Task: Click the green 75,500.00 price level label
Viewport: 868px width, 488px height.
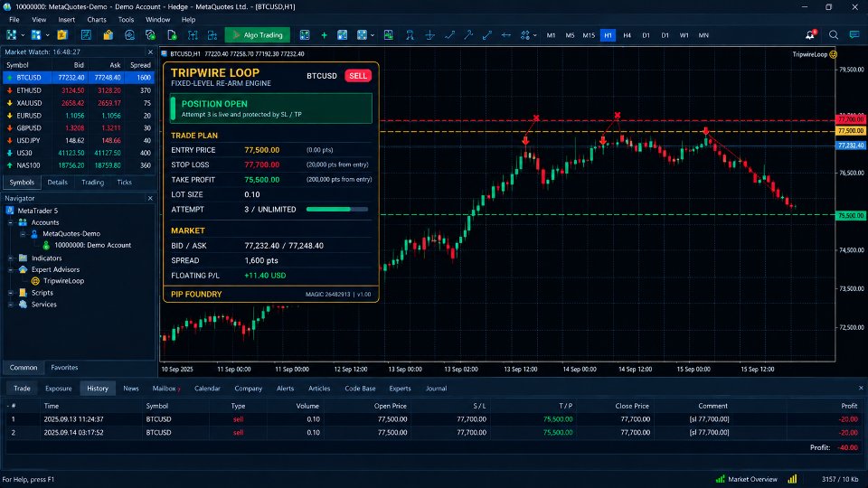Action: 851,215
